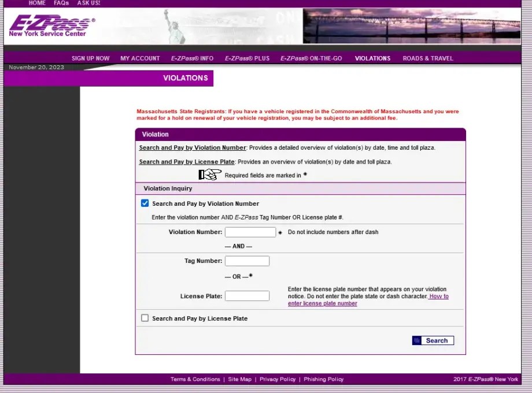Click the 'Do not include numbers after dash' note
Viewport: 532px width, 393px height.
[x=333, y=232]
